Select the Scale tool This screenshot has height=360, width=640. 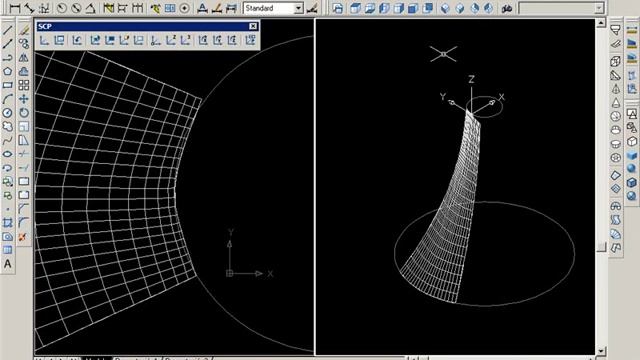click(24, 127)
